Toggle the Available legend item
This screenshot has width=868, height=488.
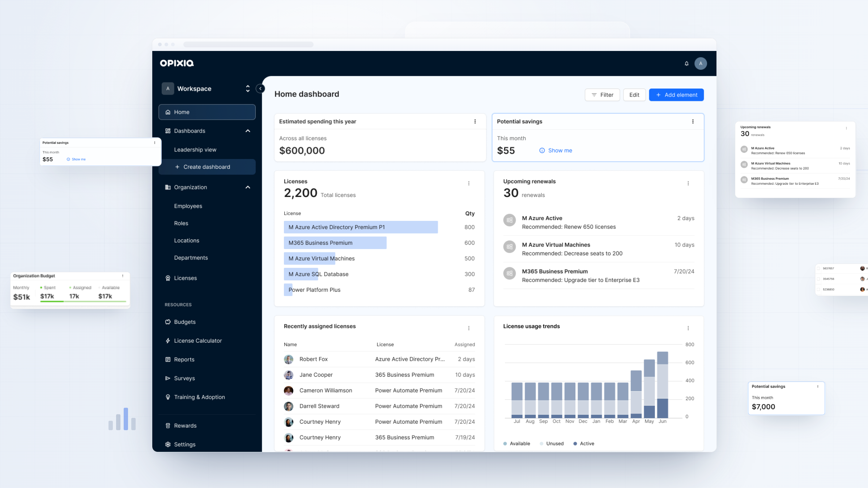point(516,444)
